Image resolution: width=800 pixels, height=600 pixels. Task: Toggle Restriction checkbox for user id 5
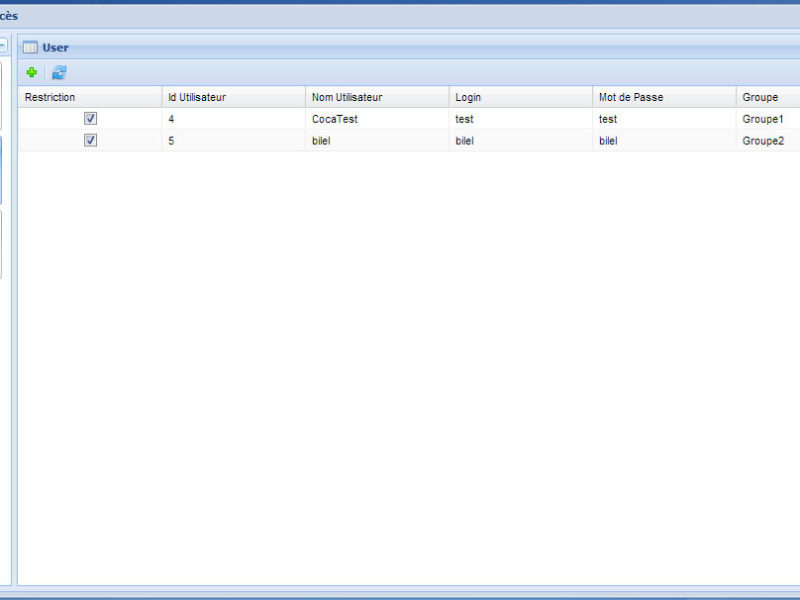point(90,140)
